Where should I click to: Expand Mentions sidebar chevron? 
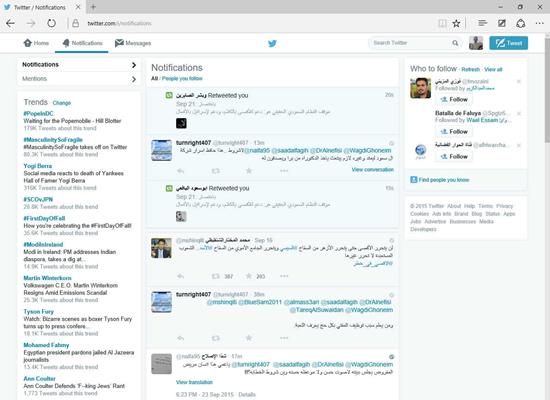[x=134, y=79]
